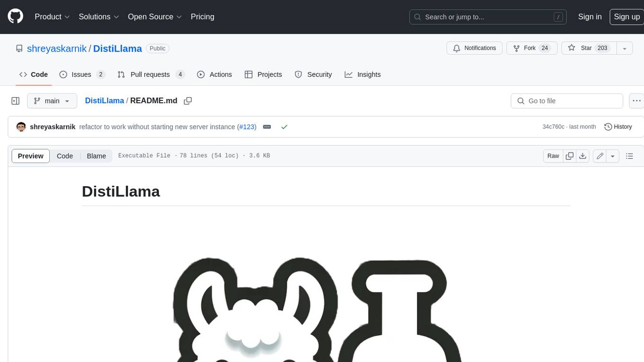Open the commit author shreyaskarnik link

[53, 127]
